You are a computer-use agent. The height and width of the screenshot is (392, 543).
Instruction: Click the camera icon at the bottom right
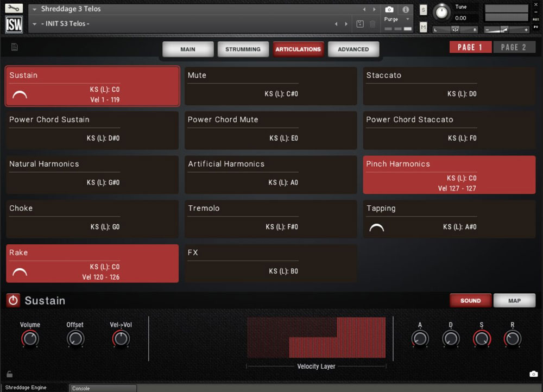(x=533, y=374)
